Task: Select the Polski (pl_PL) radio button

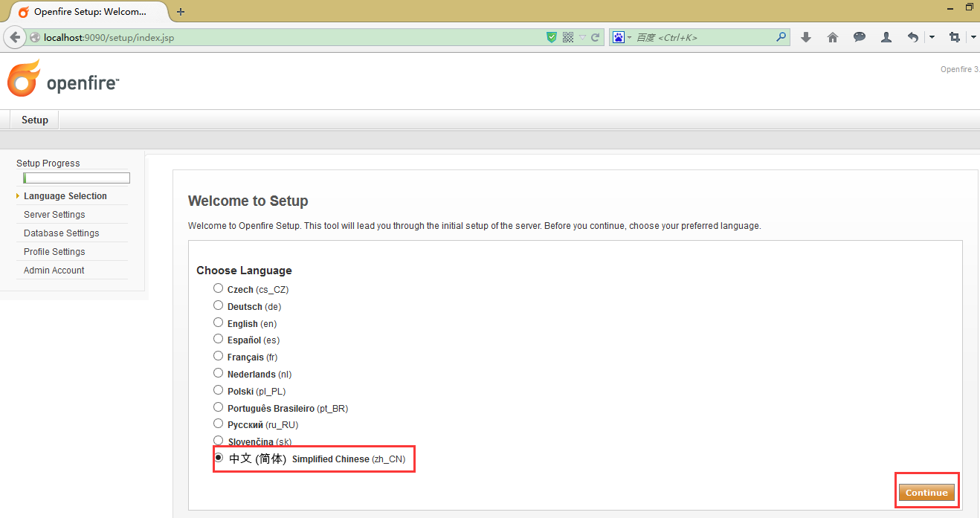Action: click(x=218, y=390)
